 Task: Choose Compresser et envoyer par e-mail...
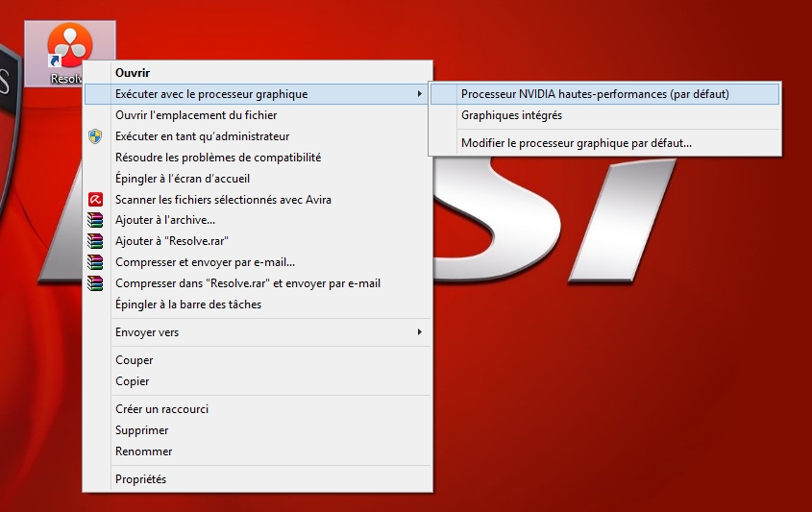[x=258, y=262]
